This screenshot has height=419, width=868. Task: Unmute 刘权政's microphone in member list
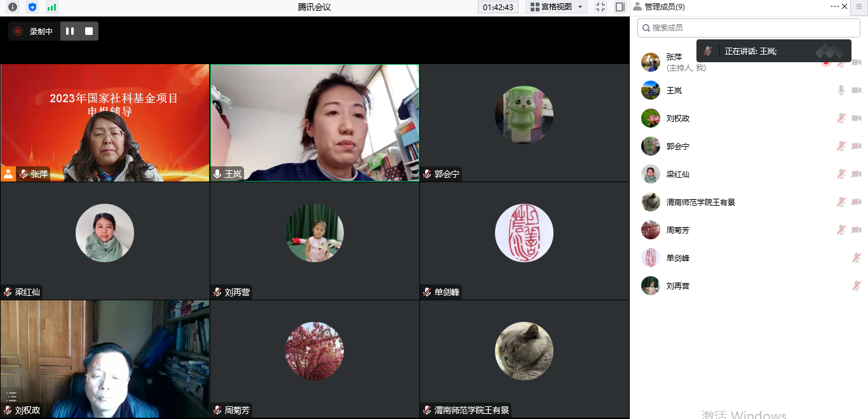click(841, 119)
